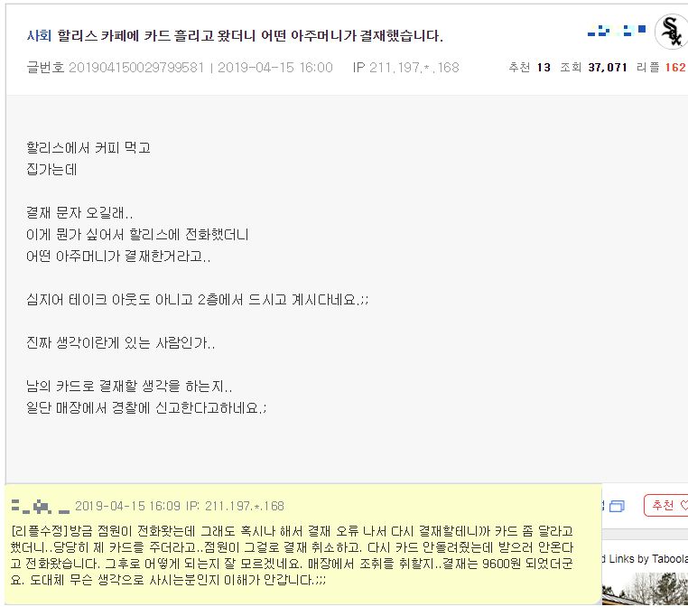Click the pixelated commenter nickname in yellow box
This screenshot has width=688, height=616.
tap(41, 506)
